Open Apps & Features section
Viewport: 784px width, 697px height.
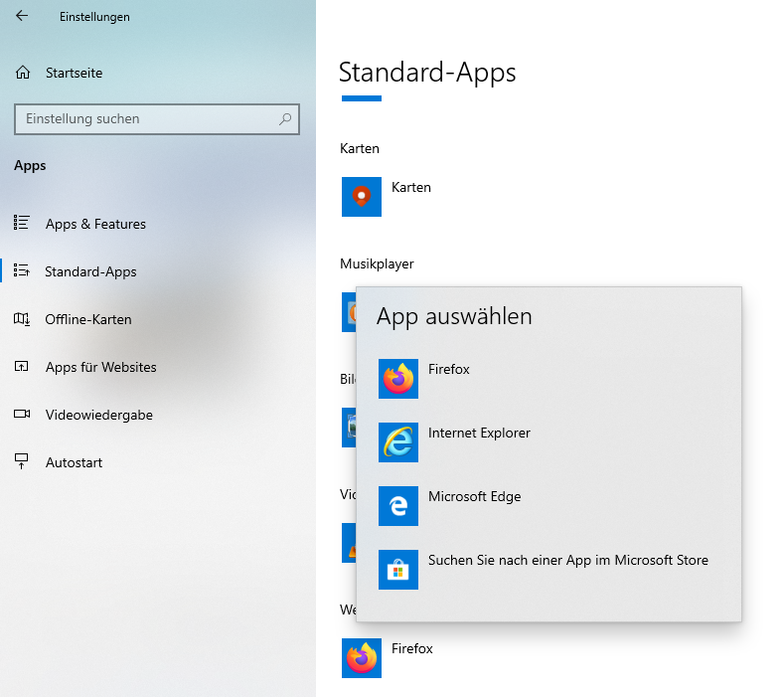pos(95,224)
